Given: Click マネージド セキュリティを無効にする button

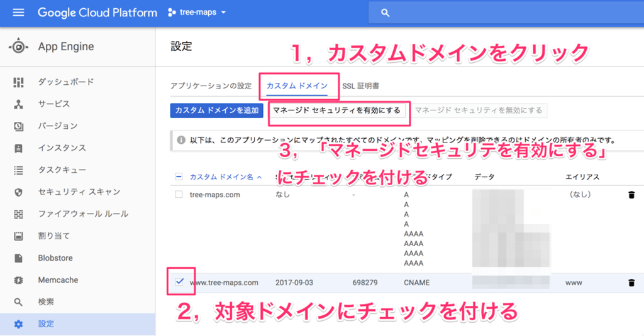Looking at the screenshot, I should tap(479, 111).
